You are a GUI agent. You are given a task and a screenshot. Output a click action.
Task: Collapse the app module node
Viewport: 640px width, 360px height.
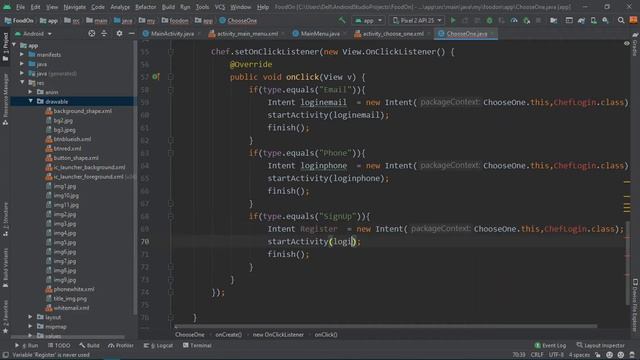15,45
